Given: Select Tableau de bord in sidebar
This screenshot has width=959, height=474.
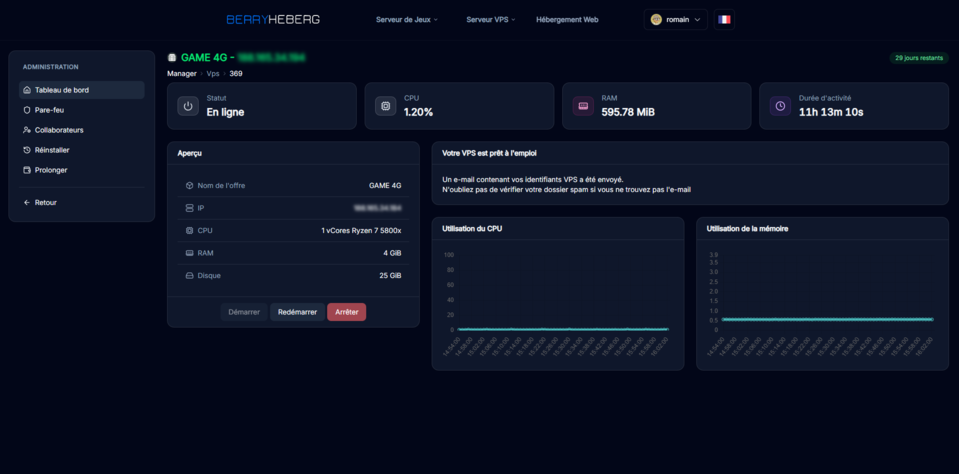Looking at the screenshot, I should point(82,90).
